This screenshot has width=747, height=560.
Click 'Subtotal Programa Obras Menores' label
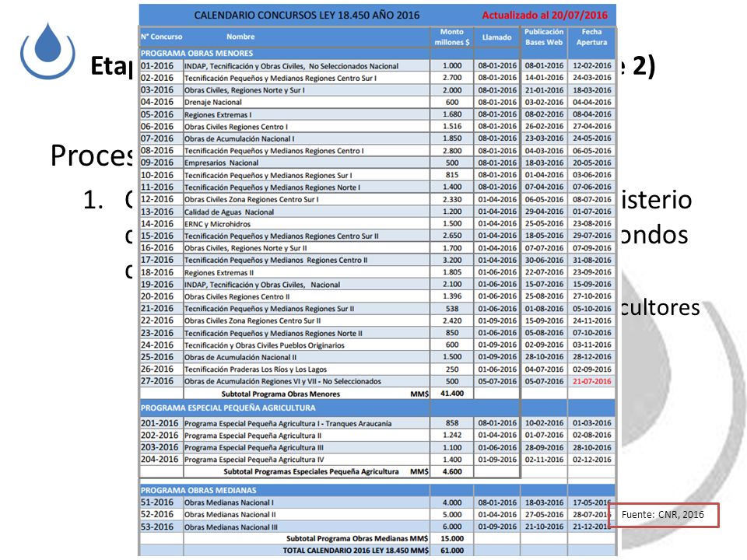(x=281, y=394)
